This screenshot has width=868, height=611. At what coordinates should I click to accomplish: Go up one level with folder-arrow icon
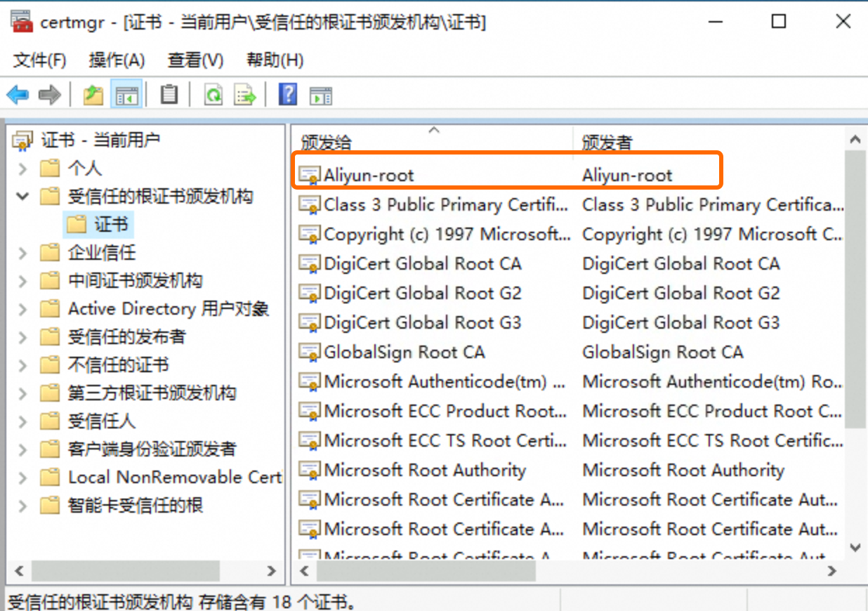[93, 94]
